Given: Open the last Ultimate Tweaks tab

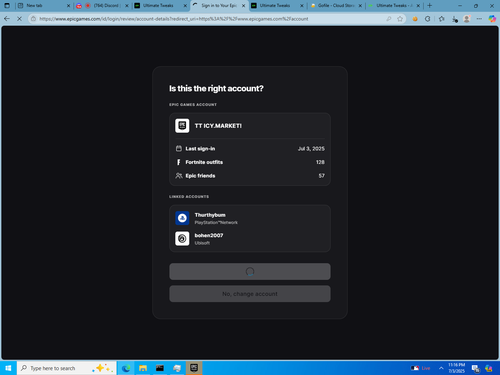Looking at the screenshot, I should (x=394, y=6).
